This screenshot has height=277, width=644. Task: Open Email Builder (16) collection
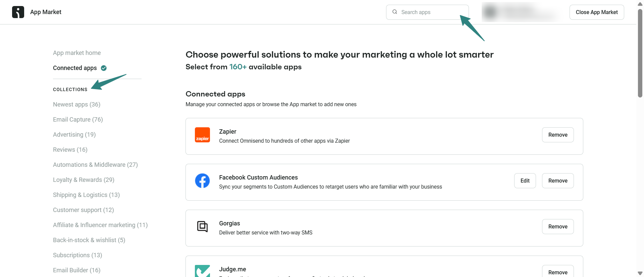click(76, 270)
